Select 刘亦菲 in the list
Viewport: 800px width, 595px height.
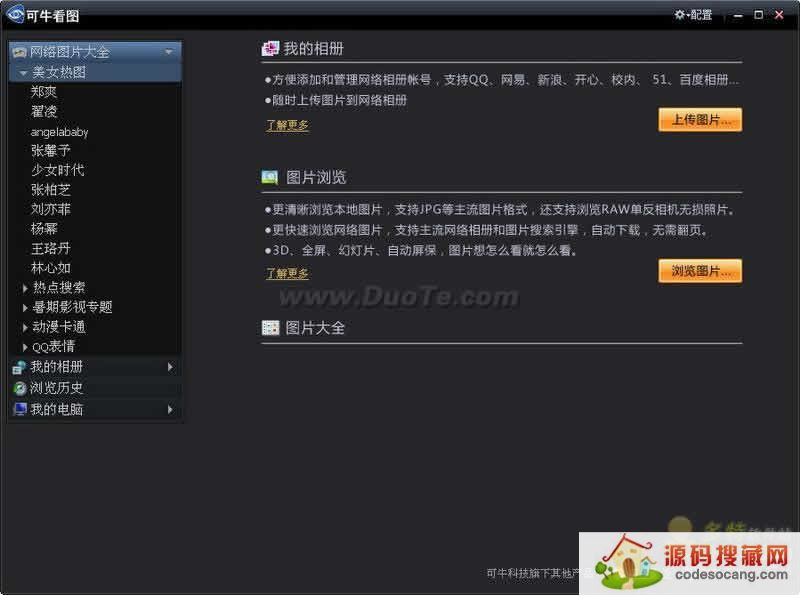pos(51,209)
